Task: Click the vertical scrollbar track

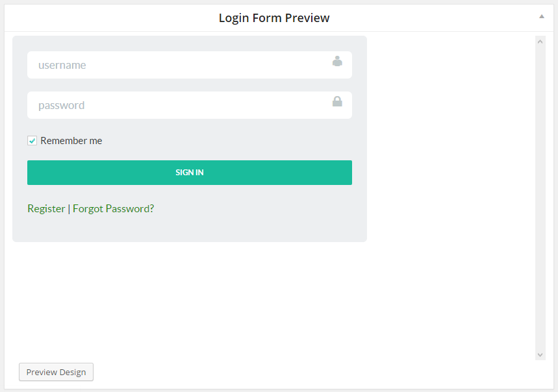Action: point(540,195)
